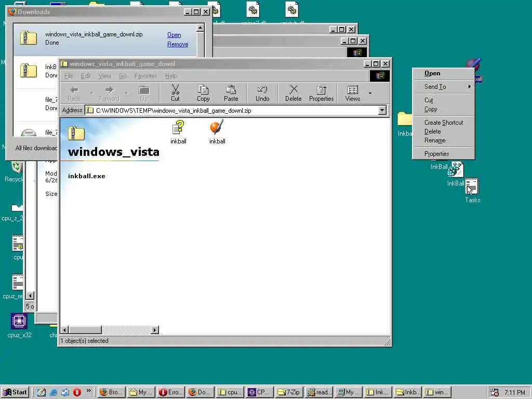Open the View menu in Explorer
This screenshot has width=532, height=399.
pos(104,76)
